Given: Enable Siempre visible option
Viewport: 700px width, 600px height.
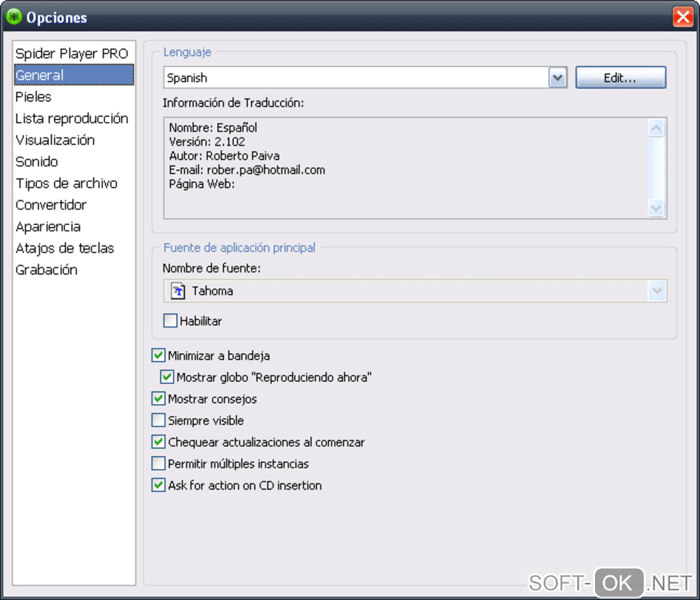Looking at the screenshot, I should [x=159, y=420].
